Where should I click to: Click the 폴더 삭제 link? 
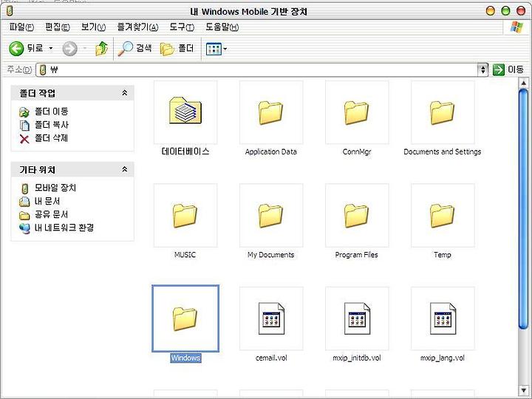pyautogui.click(x=44, y=138)
